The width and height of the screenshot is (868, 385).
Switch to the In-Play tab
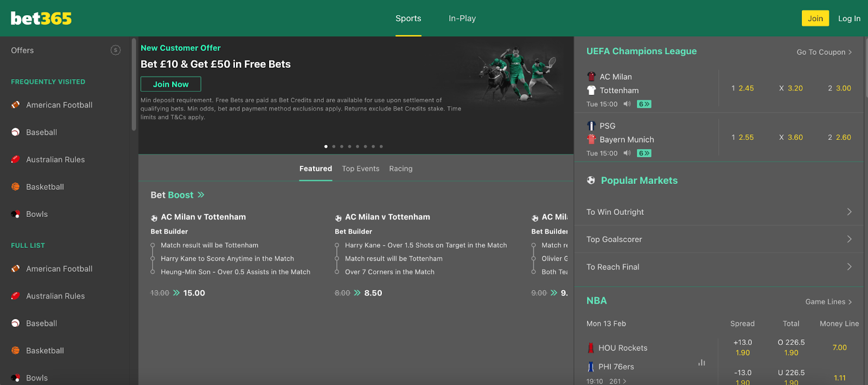462,18
